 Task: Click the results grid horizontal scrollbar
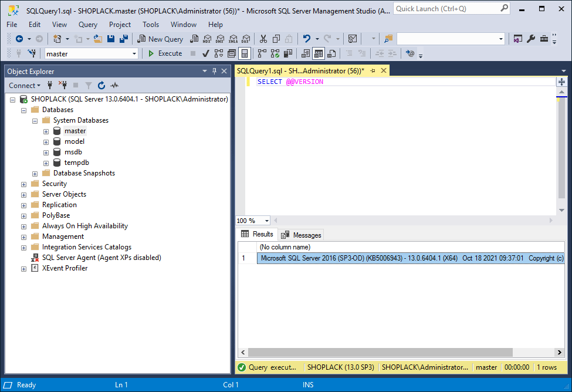(x=380, y=352)
